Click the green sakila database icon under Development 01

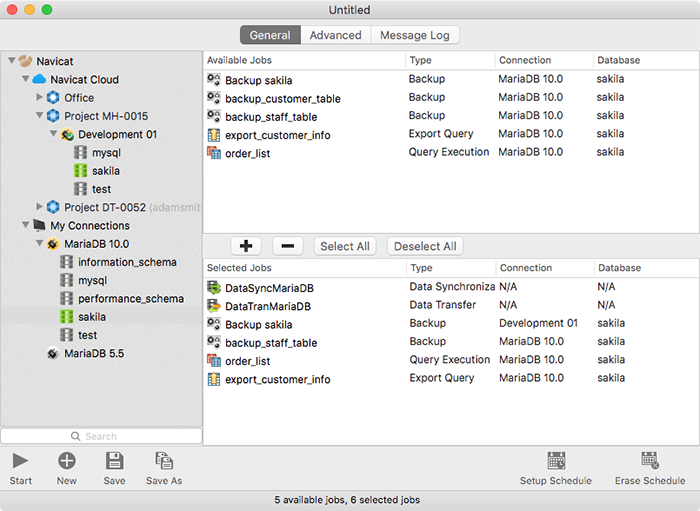coord(80,170)
